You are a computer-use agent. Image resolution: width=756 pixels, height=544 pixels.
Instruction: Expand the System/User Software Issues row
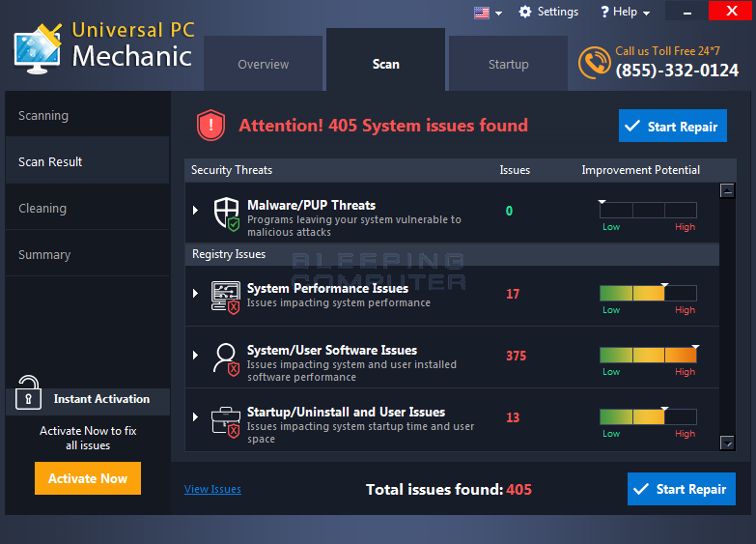[195, 355]
